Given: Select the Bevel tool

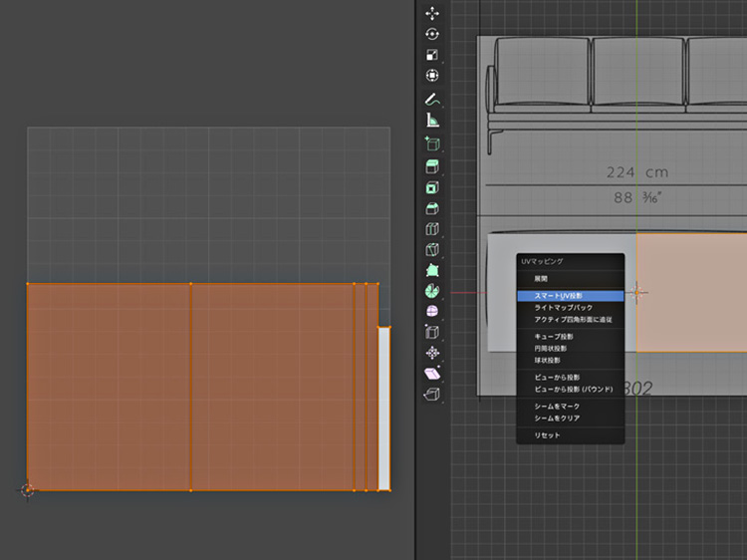Looking at the screenshot, I should [x=432, y=208].
